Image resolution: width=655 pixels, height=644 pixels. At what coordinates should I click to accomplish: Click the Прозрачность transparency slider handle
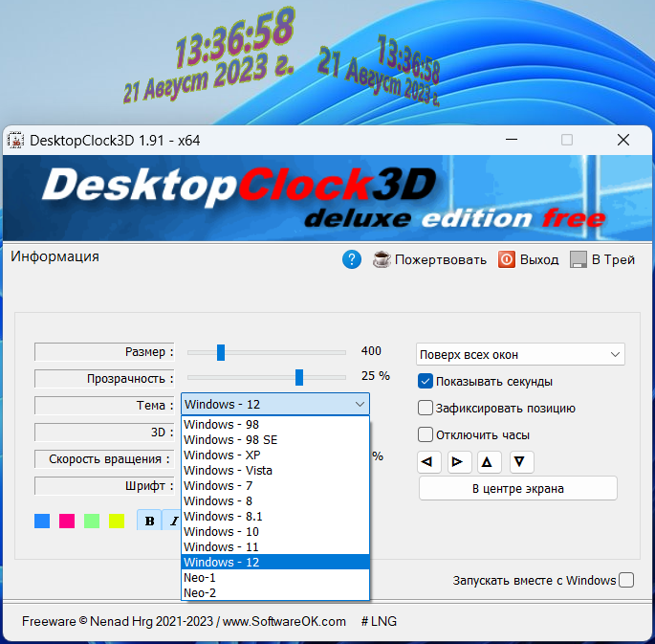299,377
